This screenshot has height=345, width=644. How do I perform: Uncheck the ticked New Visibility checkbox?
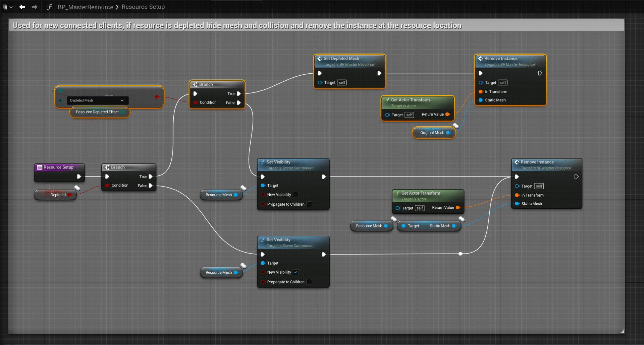coord(296,272)
